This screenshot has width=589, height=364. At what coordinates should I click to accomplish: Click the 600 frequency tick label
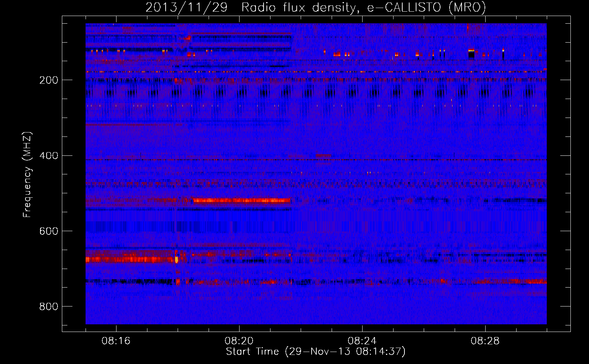[49, 232]
